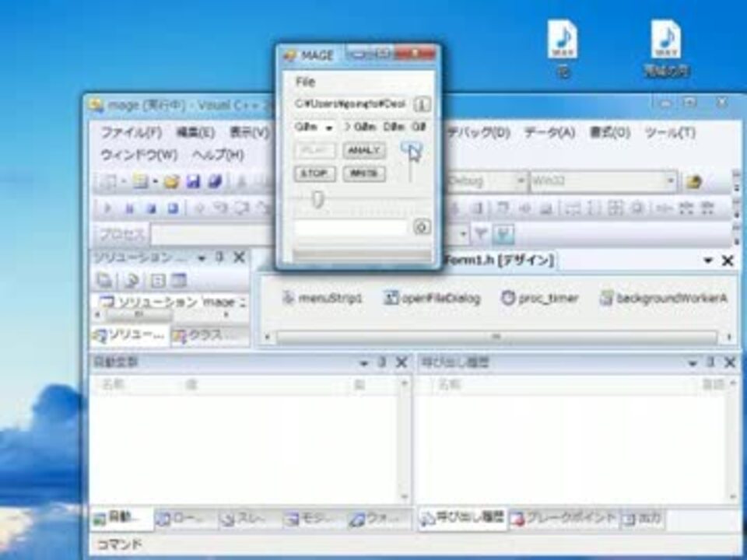Screen dimensions: 747x560
Task: Click the Continue debugging play icon
Action: tap(108, 208)
